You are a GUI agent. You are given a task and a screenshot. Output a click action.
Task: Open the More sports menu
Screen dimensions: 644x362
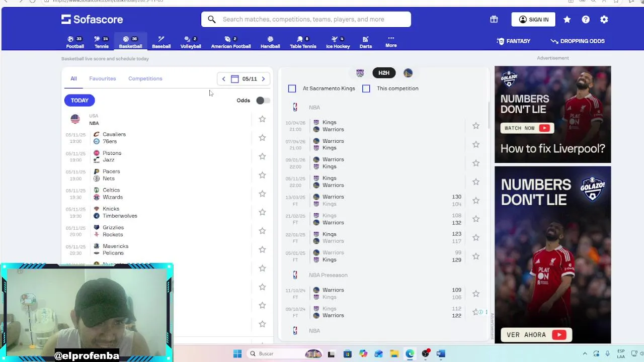391,42
